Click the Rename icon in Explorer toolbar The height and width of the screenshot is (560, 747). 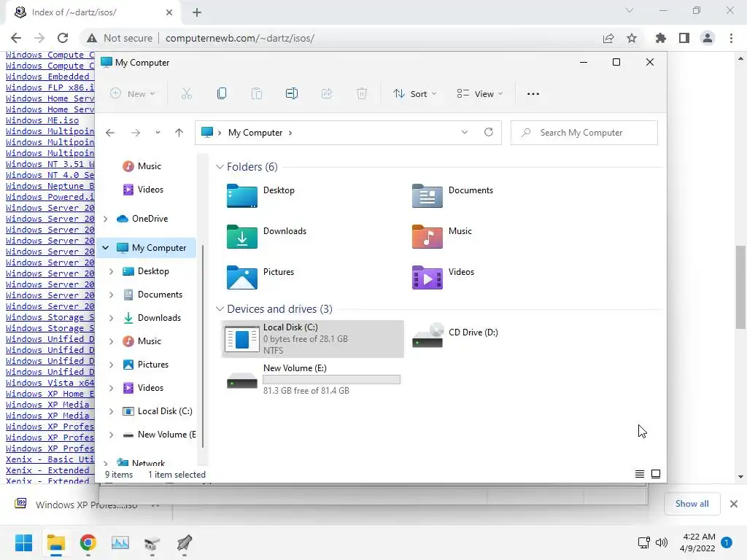[292, 94]
